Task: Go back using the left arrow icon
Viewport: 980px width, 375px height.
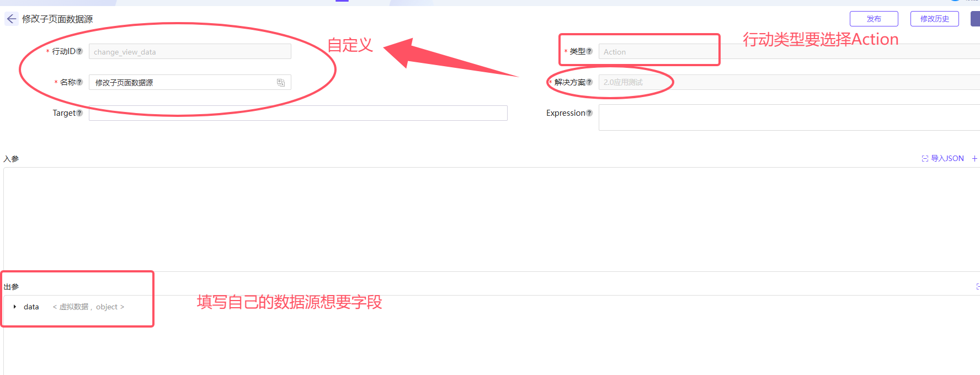Action: (x=12, y=19)
